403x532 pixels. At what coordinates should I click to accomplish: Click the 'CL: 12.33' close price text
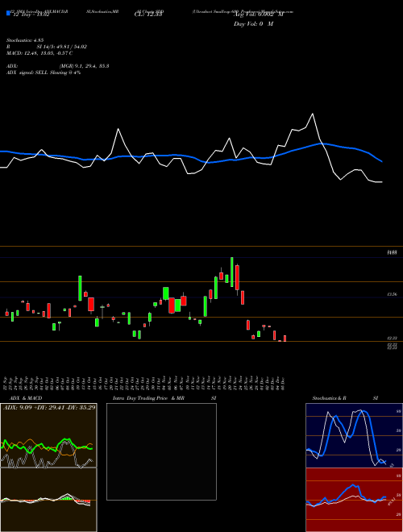148,15
